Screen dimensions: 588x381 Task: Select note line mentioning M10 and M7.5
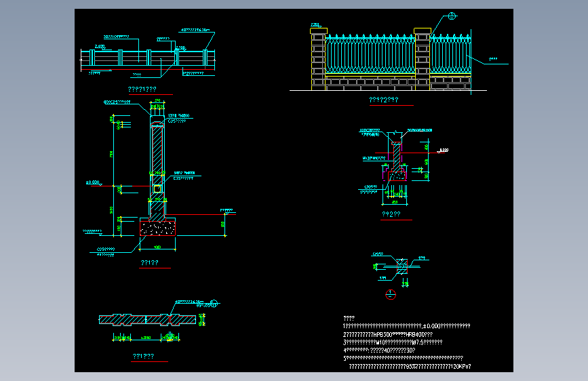point(393,342)
